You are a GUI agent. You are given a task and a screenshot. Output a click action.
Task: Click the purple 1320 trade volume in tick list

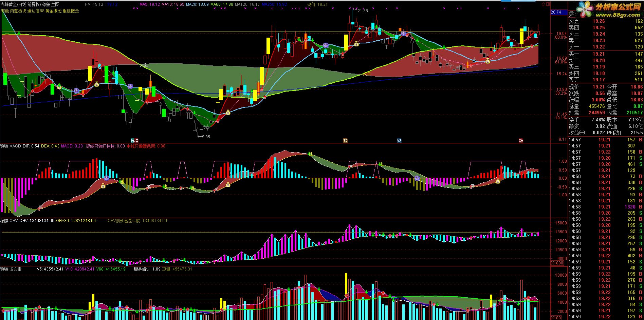tap(630, 207)
